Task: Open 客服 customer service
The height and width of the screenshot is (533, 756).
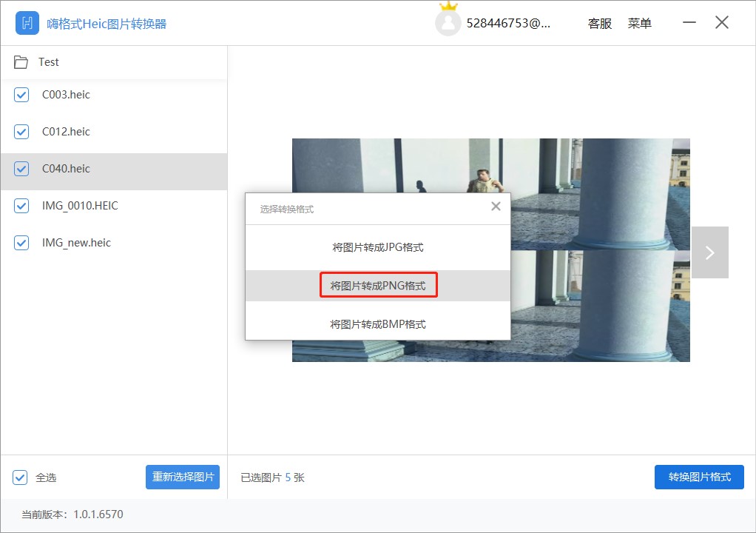Action: 599,23
